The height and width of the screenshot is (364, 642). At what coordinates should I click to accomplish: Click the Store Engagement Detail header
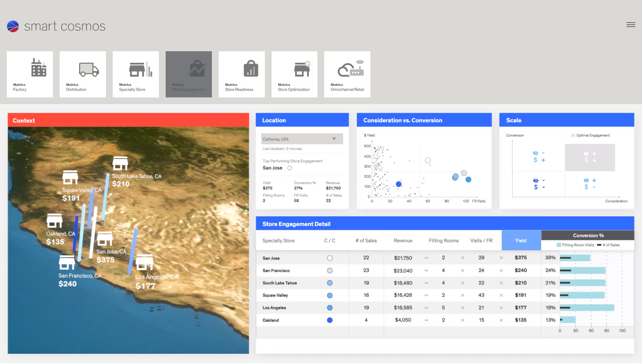tap(297, 223)
